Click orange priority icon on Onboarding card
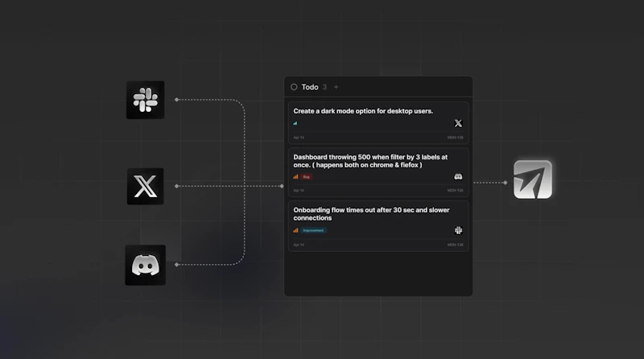Viewport: 644px width, 359px height. (x=295, y=230)
